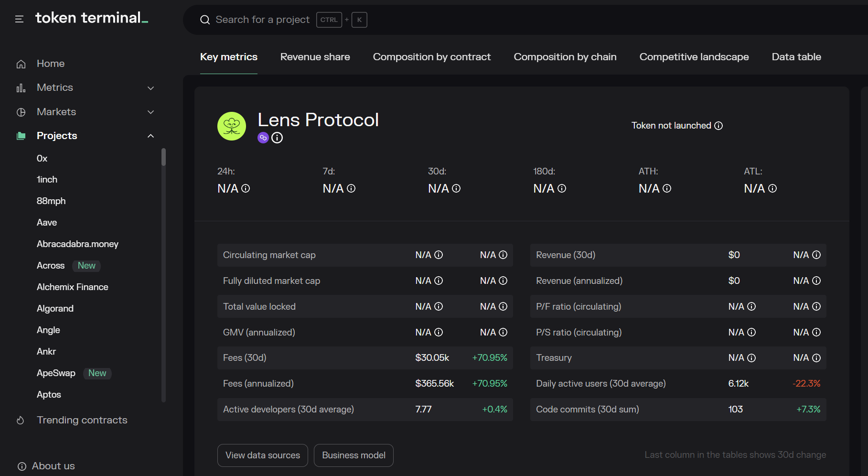Click Business model button

pos(354,455)
